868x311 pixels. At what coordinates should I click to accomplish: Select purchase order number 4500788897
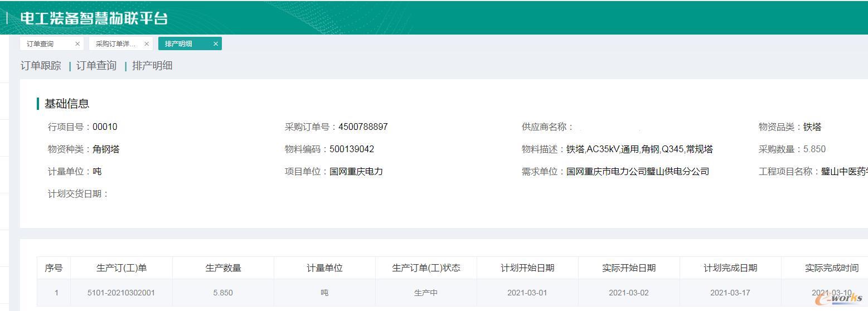(363, 127)
